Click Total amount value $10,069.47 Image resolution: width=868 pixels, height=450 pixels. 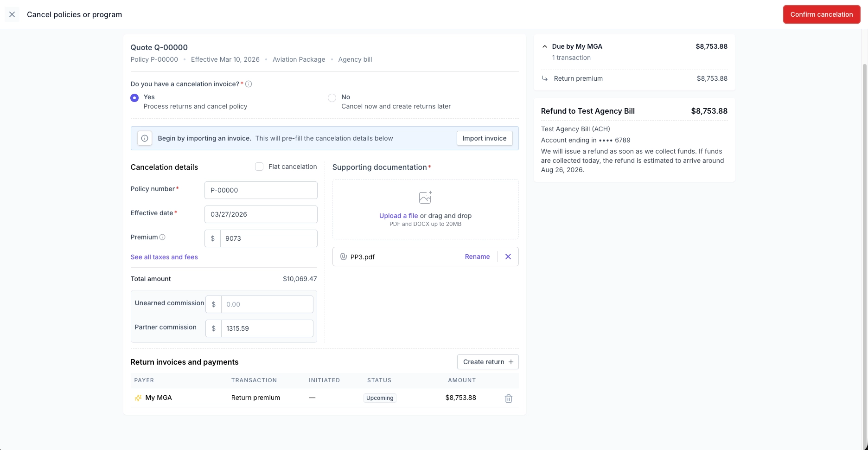click(300, 279)
